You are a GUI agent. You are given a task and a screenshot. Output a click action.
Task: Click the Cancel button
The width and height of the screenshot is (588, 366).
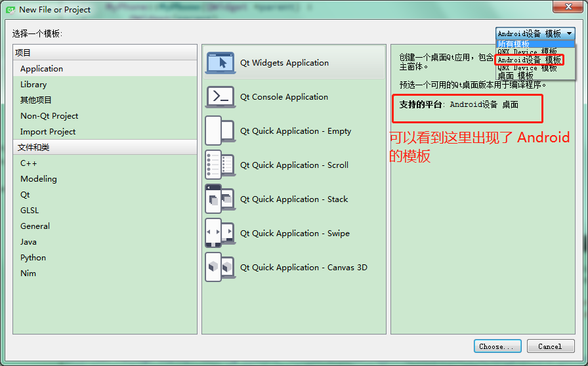(x=551, y=346)
